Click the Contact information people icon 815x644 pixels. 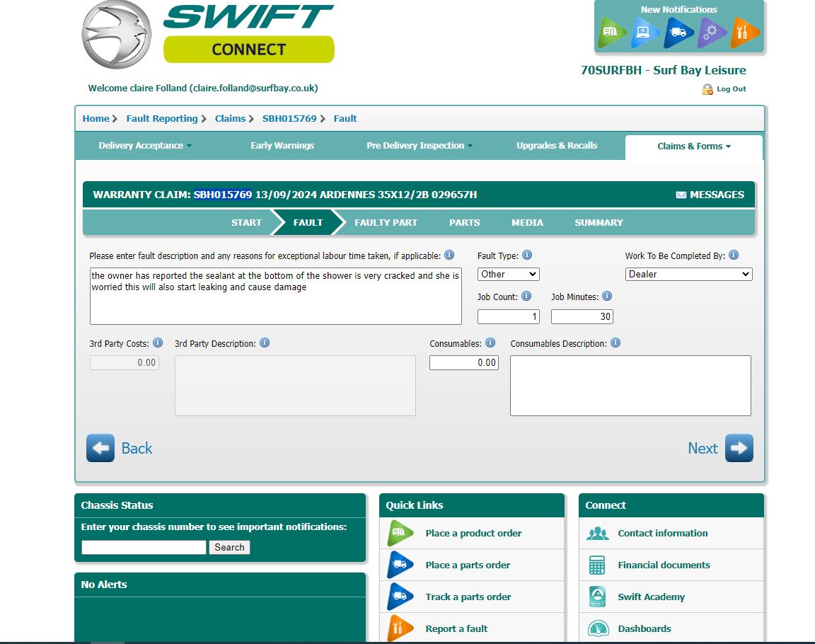coord(598,534)
